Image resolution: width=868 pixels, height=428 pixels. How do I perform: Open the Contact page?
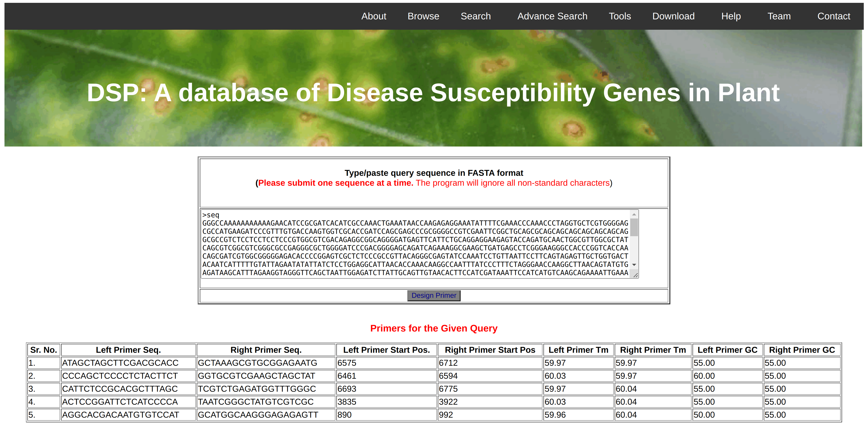pyautogui.click(x=834, y=16)
